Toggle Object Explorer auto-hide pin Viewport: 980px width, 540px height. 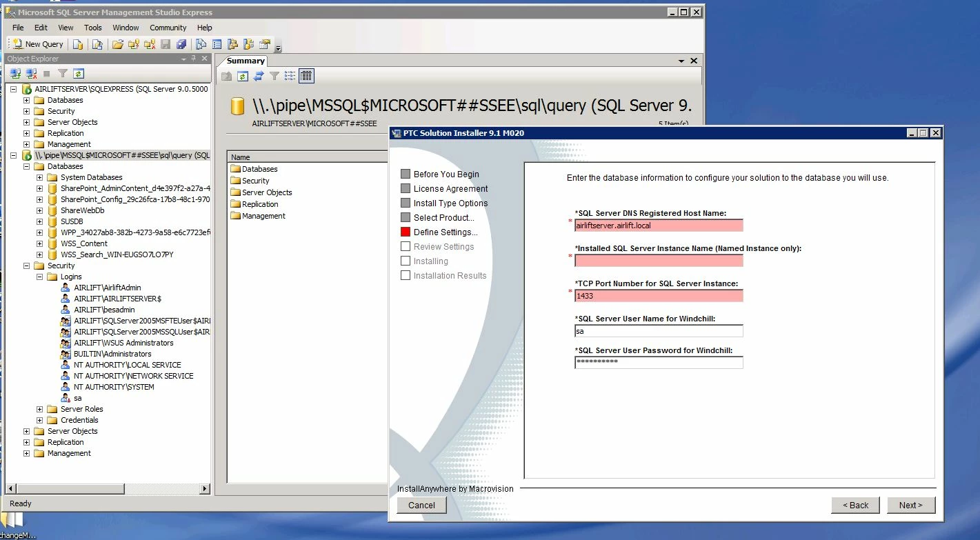tap(194, 59)
